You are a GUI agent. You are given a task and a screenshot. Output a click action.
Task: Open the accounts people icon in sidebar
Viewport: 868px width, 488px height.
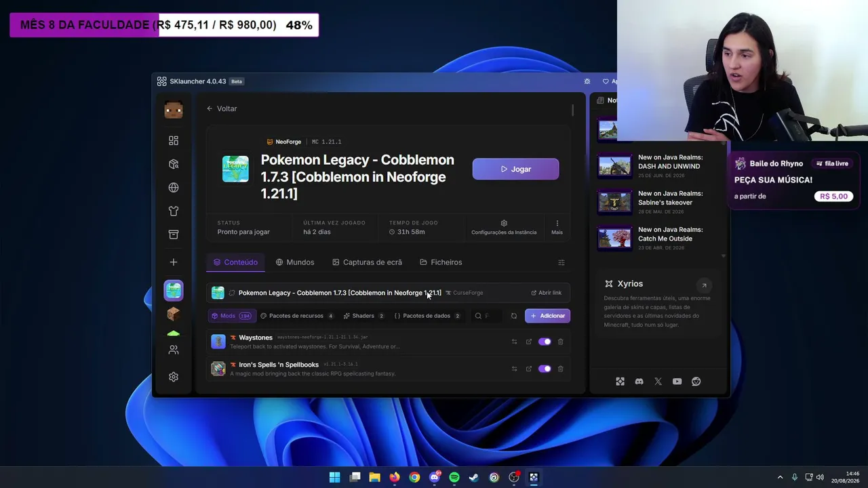pyautogui.click(x=174, y=350)
